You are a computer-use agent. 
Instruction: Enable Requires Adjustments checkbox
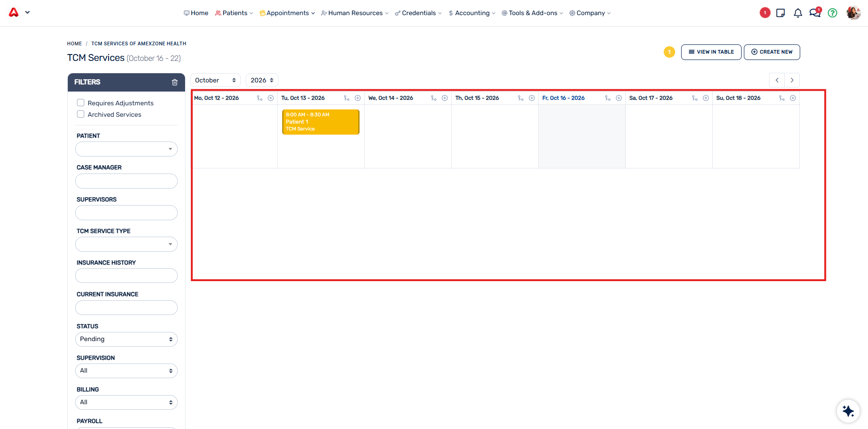click(81, 103)
